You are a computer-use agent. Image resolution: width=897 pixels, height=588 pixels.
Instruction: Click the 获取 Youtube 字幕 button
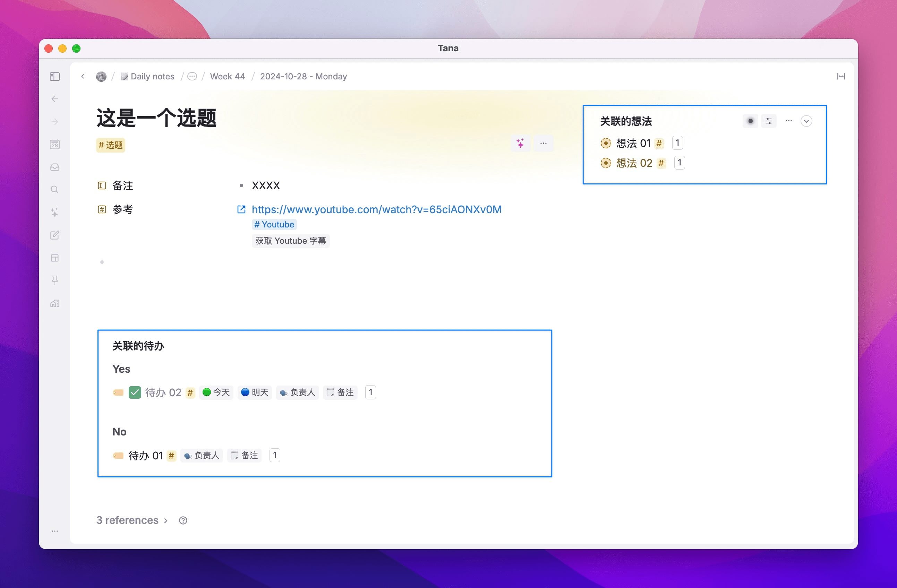tap(291, 241)
